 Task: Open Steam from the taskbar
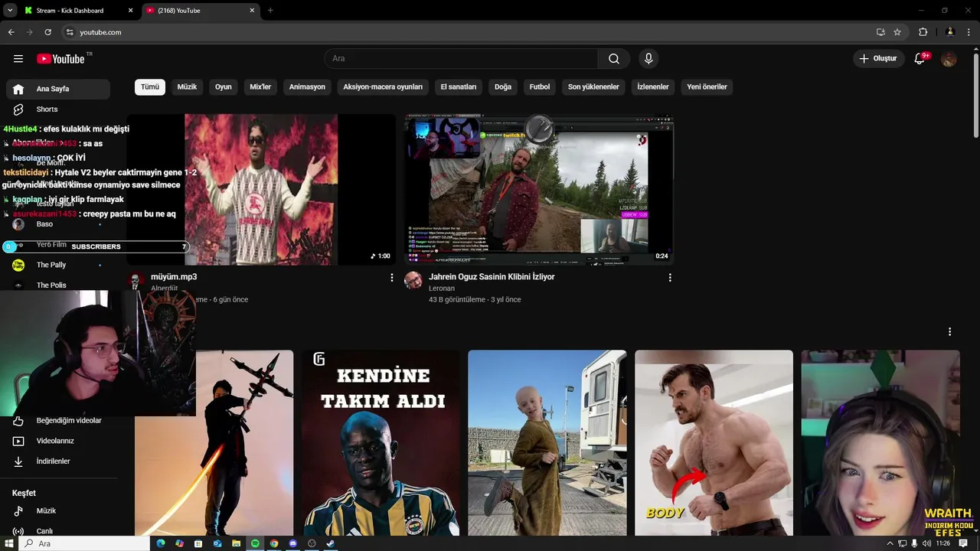(x=330, y=543)
